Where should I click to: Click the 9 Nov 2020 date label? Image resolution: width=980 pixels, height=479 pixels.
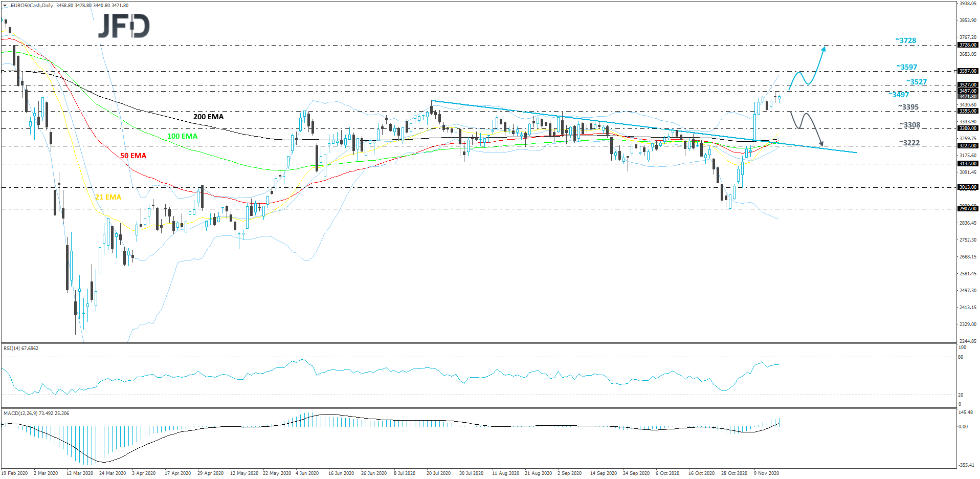point(767,473)
